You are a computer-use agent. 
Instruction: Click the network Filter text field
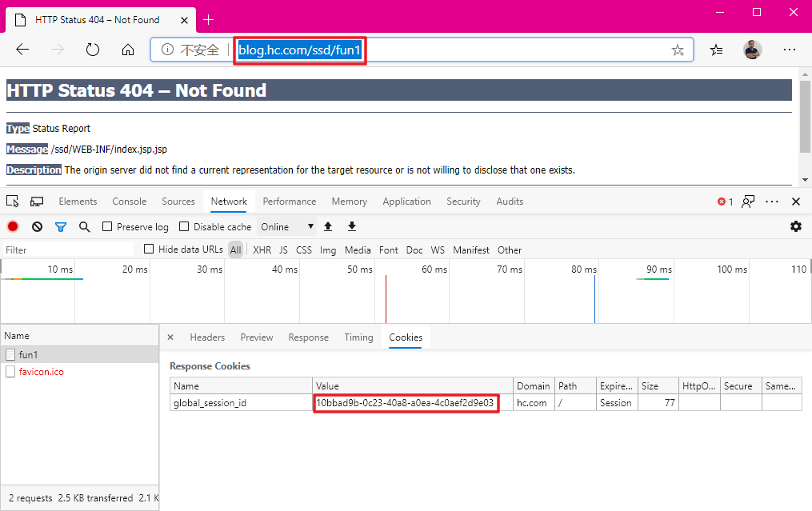(68, 250)
